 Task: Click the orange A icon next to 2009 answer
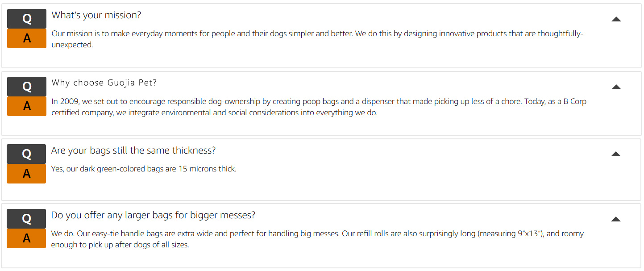[x=27, y=106]
